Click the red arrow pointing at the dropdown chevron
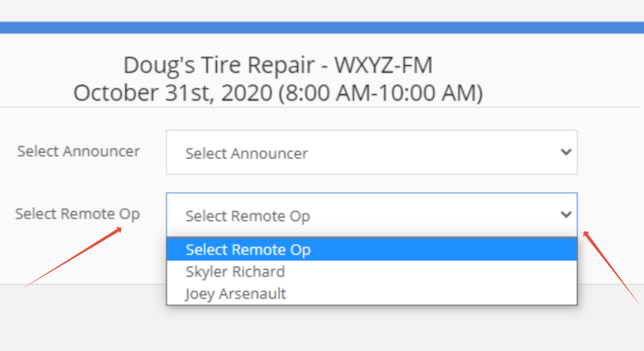Viewport: 644px width, 351px height. (x=612, y=267)
